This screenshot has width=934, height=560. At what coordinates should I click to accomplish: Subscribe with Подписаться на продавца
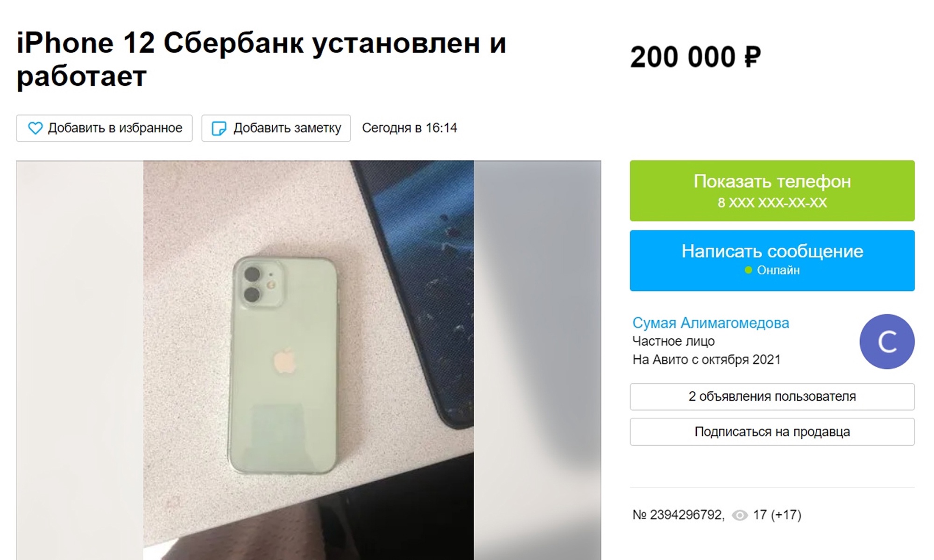[772, 432]
